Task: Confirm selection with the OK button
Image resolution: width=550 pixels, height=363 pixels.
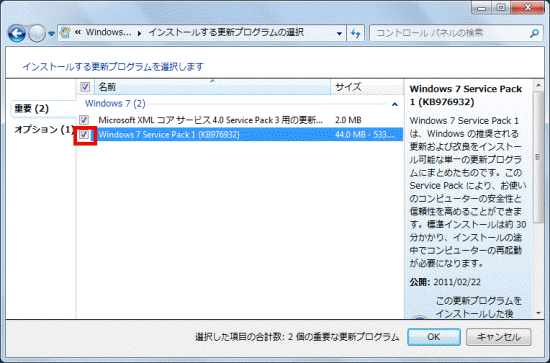Action: pos(434,337)
